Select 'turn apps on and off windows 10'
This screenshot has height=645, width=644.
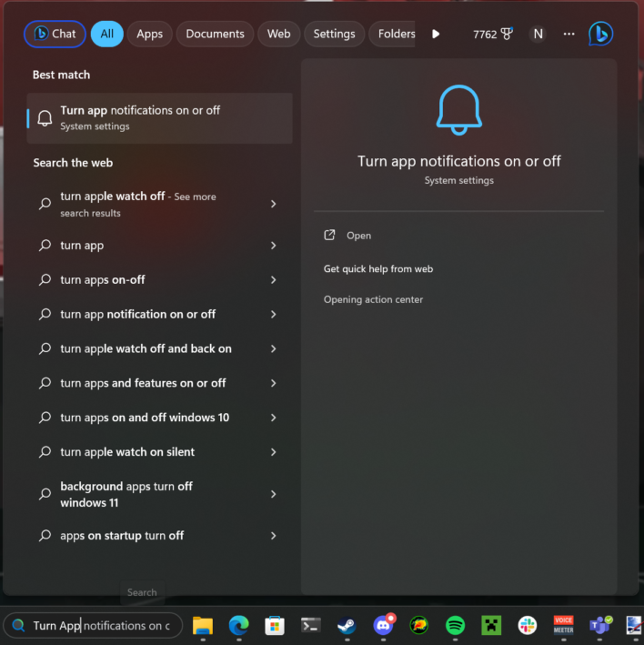159,418
